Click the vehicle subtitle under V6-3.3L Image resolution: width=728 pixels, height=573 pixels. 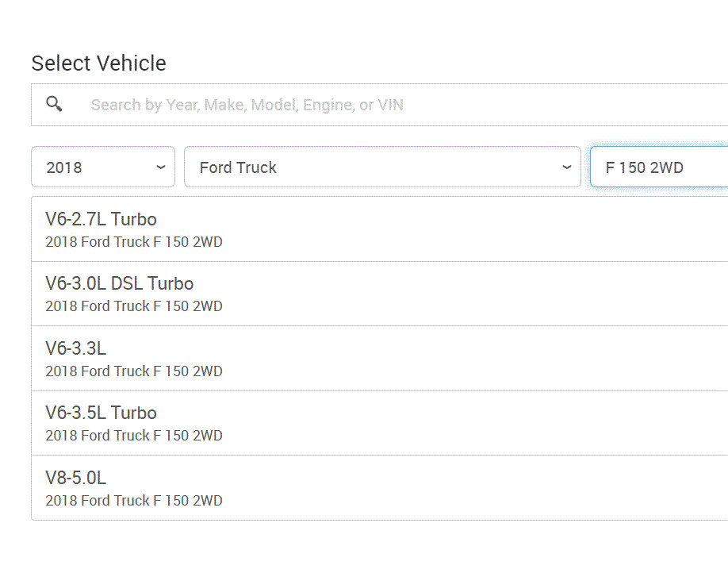[x=134, y=371]
